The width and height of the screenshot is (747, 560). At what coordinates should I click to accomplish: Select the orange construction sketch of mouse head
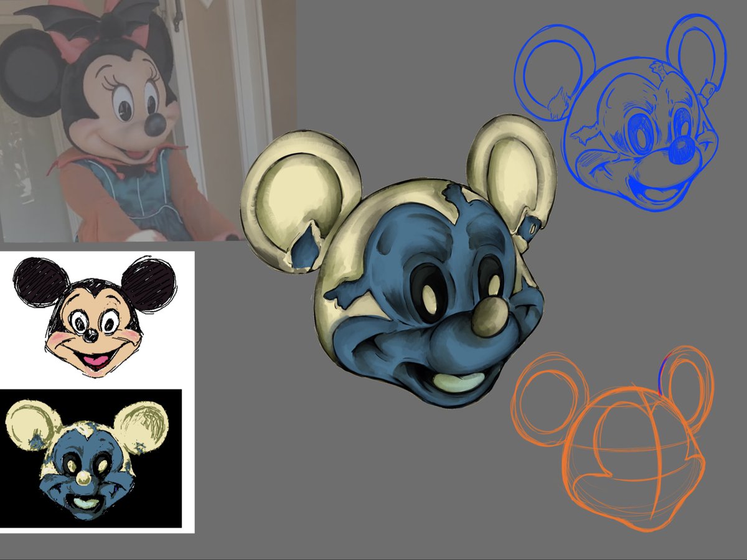pyautogui.click(x=613, y=437)
